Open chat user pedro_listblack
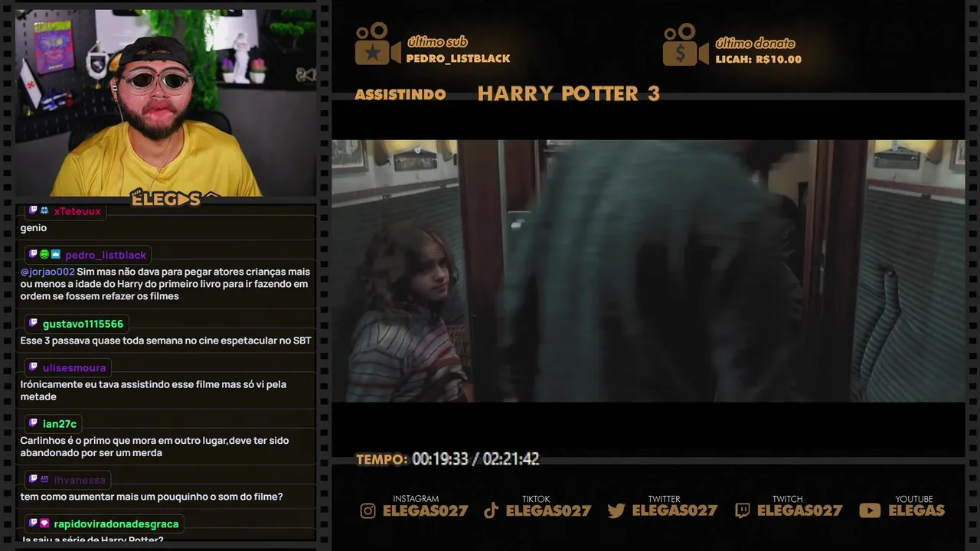Image resolution: width=980 pixels, height=551 pixels. tap(106, 256)
